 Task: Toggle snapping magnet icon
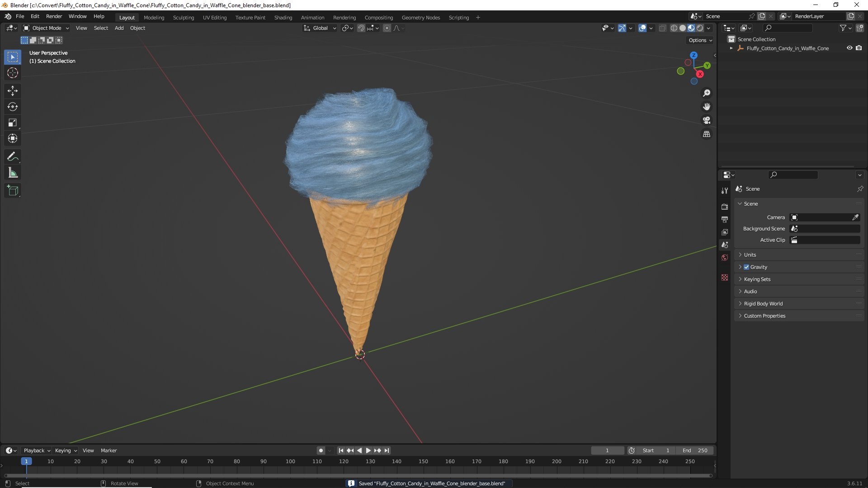[x=361, y=28]
